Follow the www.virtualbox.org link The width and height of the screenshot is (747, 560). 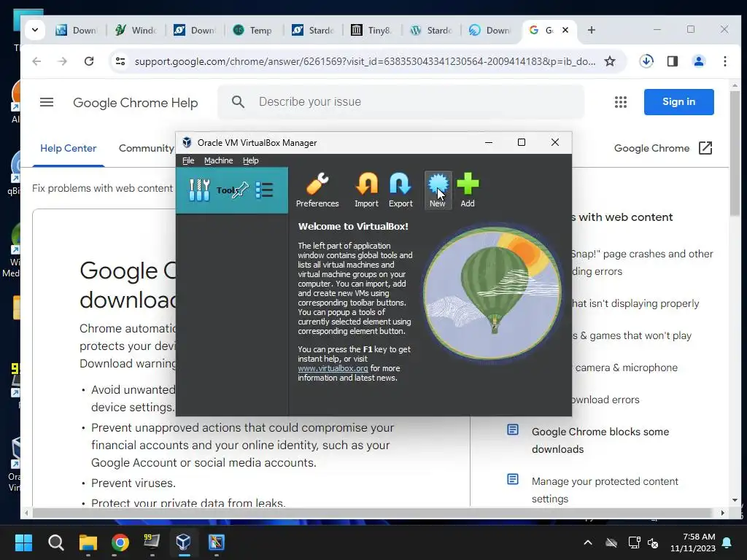(333, 368)
